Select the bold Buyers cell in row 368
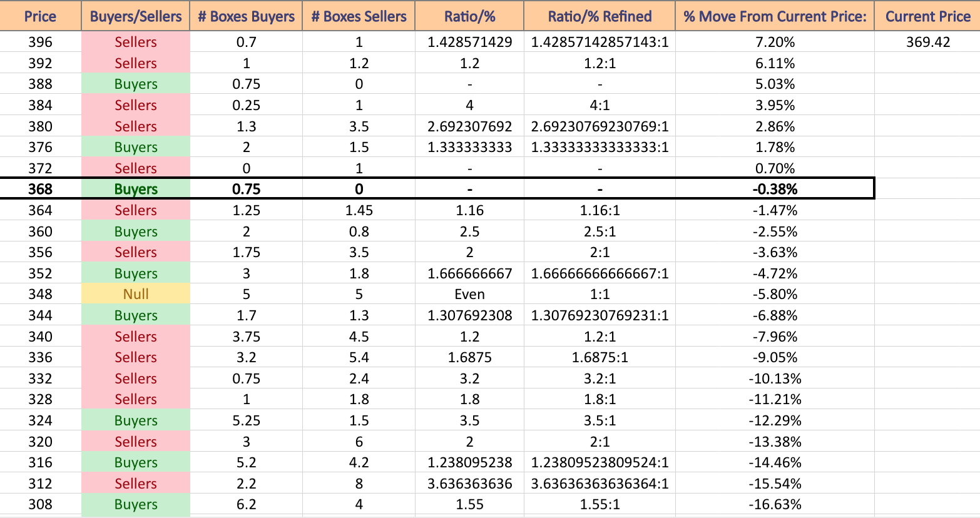 pos(136,189)
